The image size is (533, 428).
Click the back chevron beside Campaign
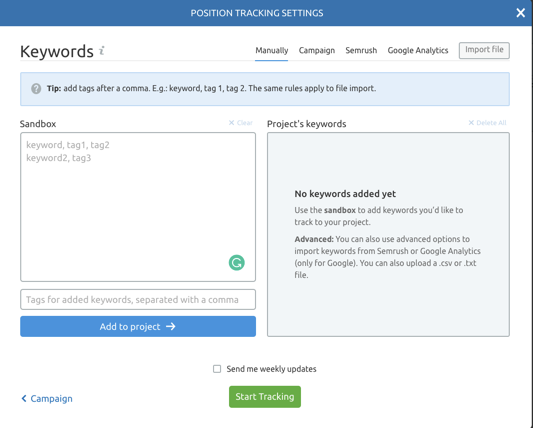click(x=24, y=398)
